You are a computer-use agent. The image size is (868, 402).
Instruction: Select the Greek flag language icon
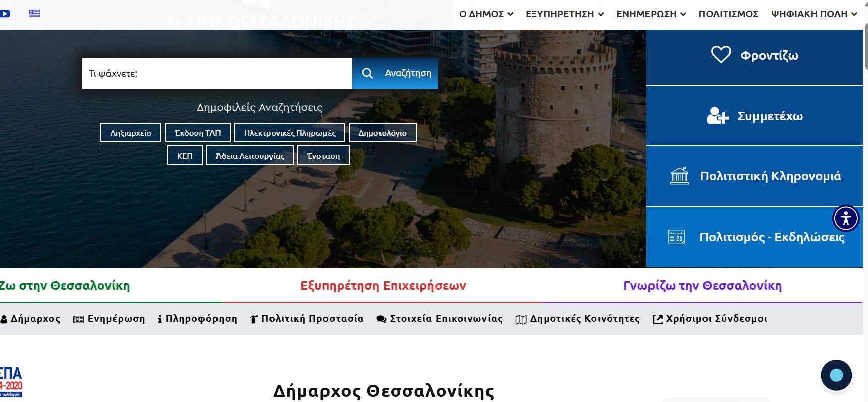point(34,13)
